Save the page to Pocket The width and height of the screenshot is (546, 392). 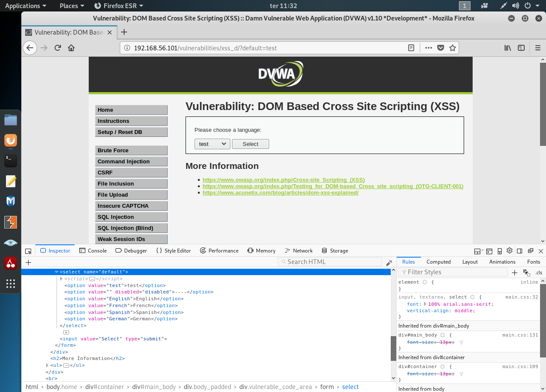point(441,48)
